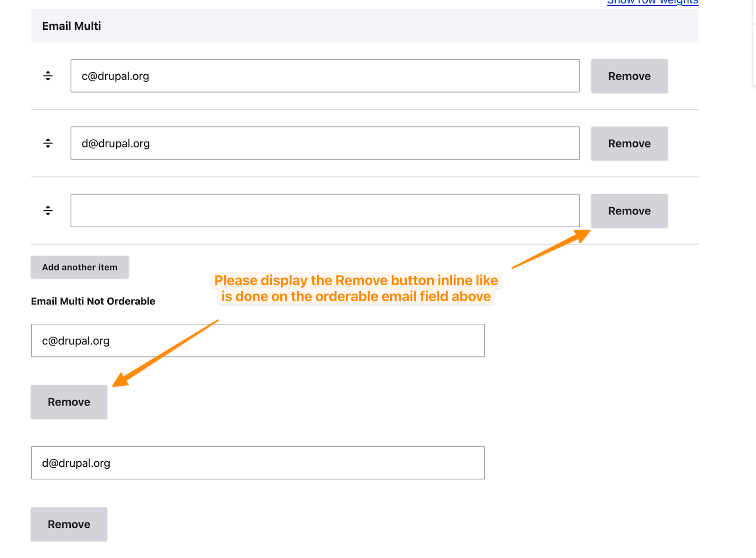Click the Email Multi Not Orderable label
Screen dimensions: 756x558
pos(93,301)
